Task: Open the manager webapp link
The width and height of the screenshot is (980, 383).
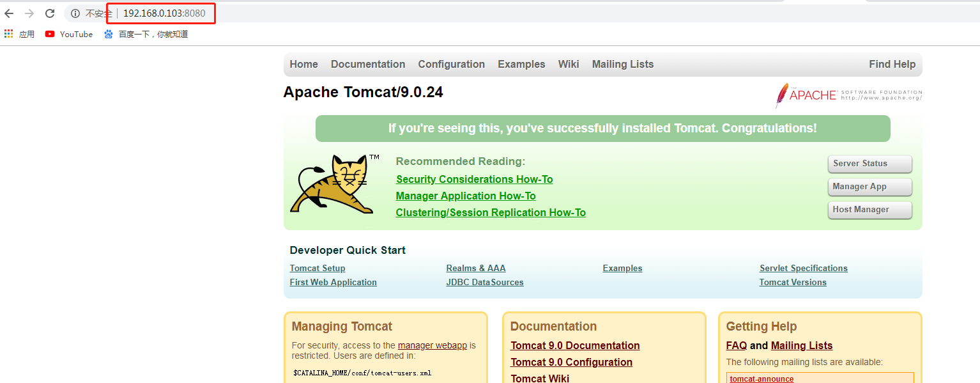Action: (x=433, y=345)
